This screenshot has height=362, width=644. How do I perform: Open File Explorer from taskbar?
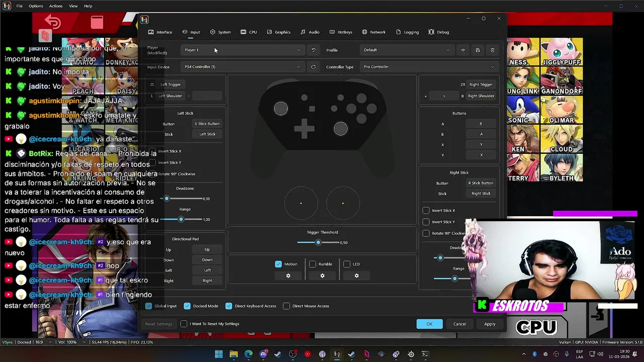(x=233, y=354)
